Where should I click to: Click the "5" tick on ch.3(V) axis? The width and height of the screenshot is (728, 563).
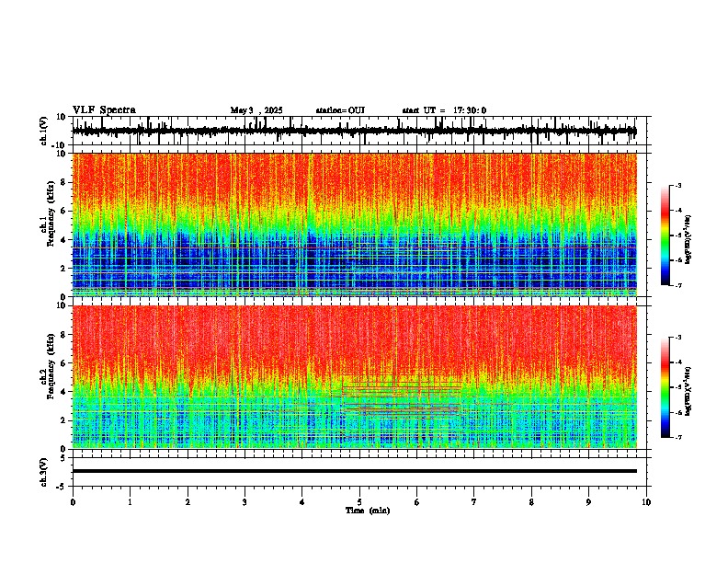[63, 458]
